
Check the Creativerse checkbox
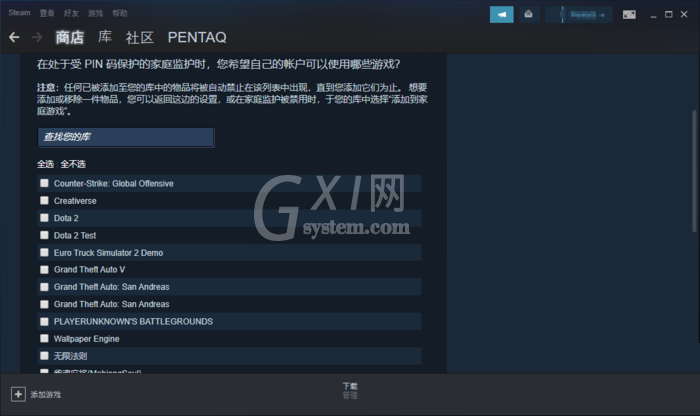tap(44, 200)
